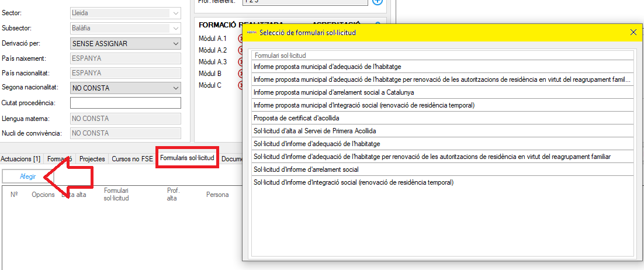
Task: Expand the Segona nacionalitat dropdown
Action: [x=176, y=88]
